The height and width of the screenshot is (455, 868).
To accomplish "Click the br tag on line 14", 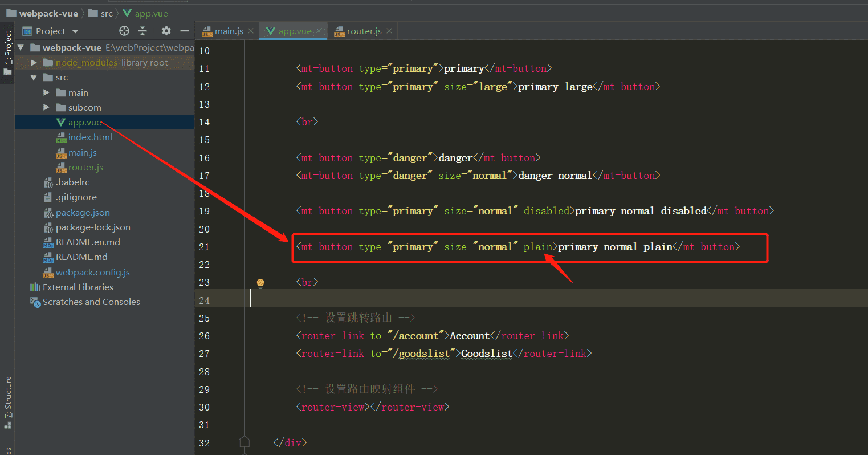I will (307, 122).
